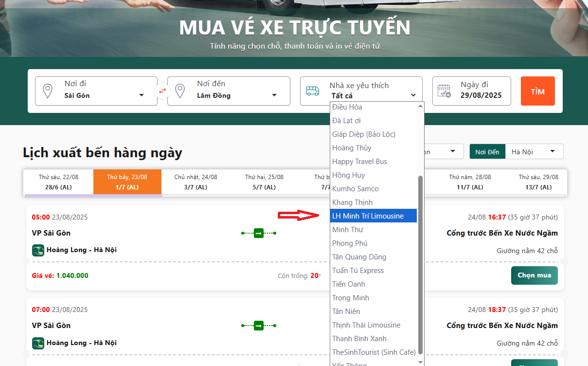
Task: Select Kumho Samco from the list
Action: point(374,189)
